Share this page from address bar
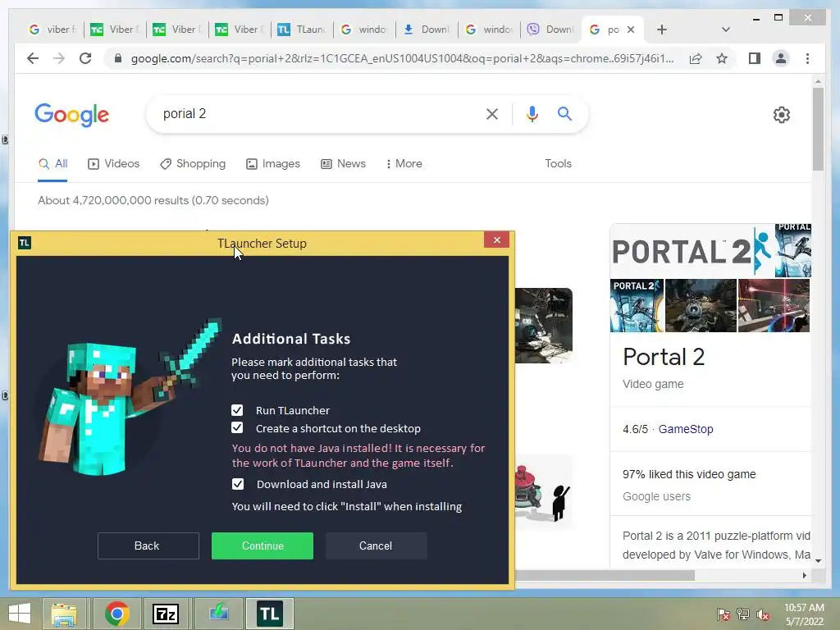Image resolution: width=840 pixels, height=630 pixels. click(x=696, y=58)
